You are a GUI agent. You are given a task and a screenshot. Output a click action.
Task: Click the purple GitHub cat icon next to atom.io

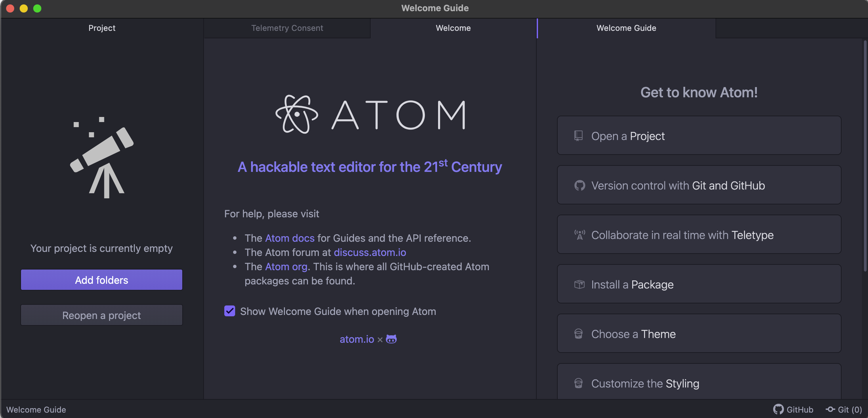click(x=391, y=339)
